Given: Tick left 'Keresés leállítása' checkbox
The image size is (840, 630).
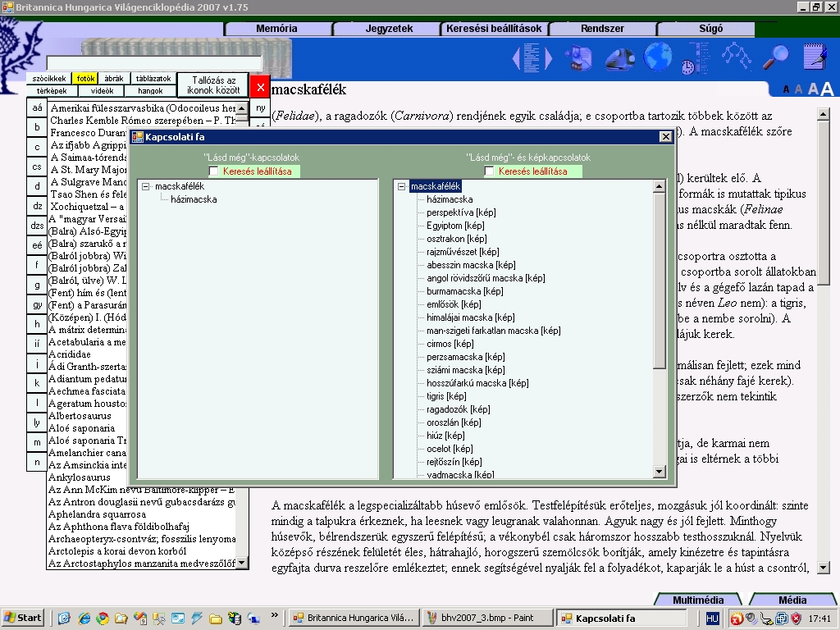Looking at the screenshot, I should pyautogui.click(x=214, y=171).
